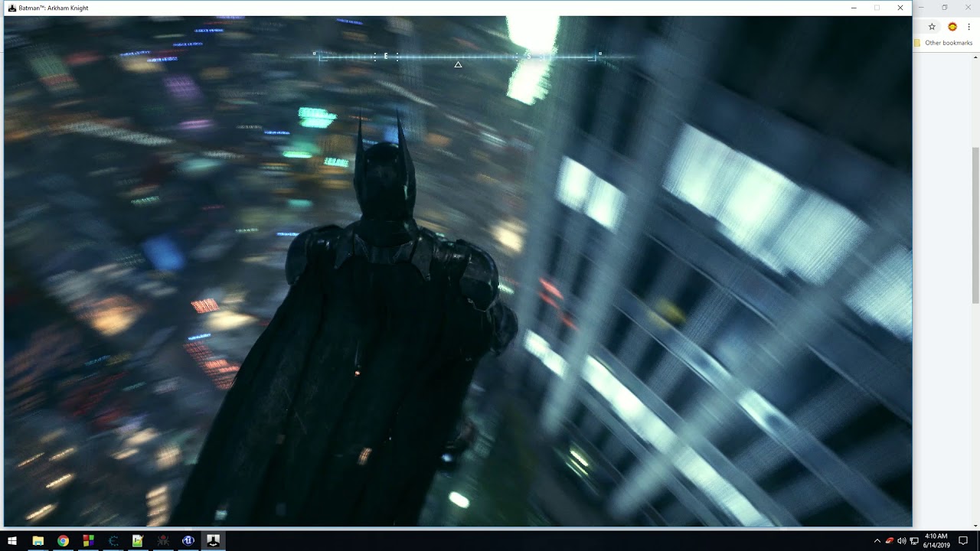Switch to Google Chrome on the taskbar
This screenshot has height=551, width=980.
[63, 540]
